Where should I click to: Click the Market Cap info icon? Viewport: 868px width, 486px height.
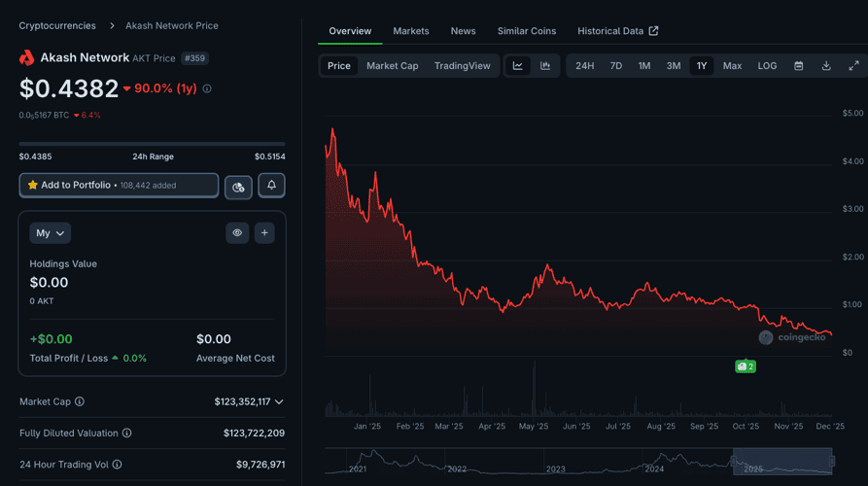tap(80, 401)
